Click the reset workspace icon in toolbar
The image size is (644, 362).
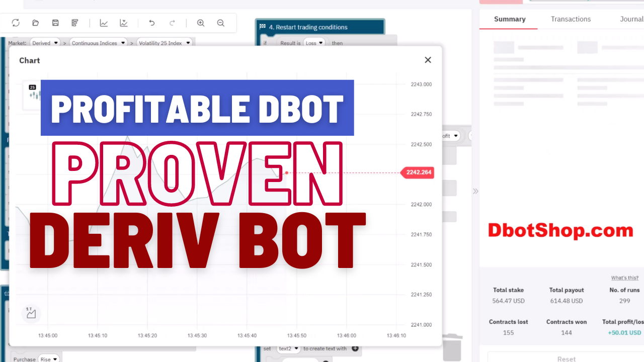(x=16, y=23)
